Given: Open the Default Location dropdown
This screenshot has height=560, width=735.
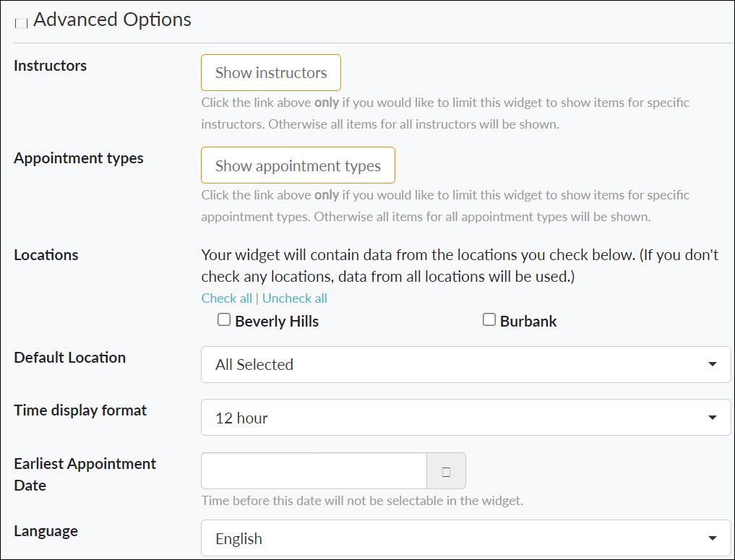Looking at the screenshot, I should tap(466, 365).
